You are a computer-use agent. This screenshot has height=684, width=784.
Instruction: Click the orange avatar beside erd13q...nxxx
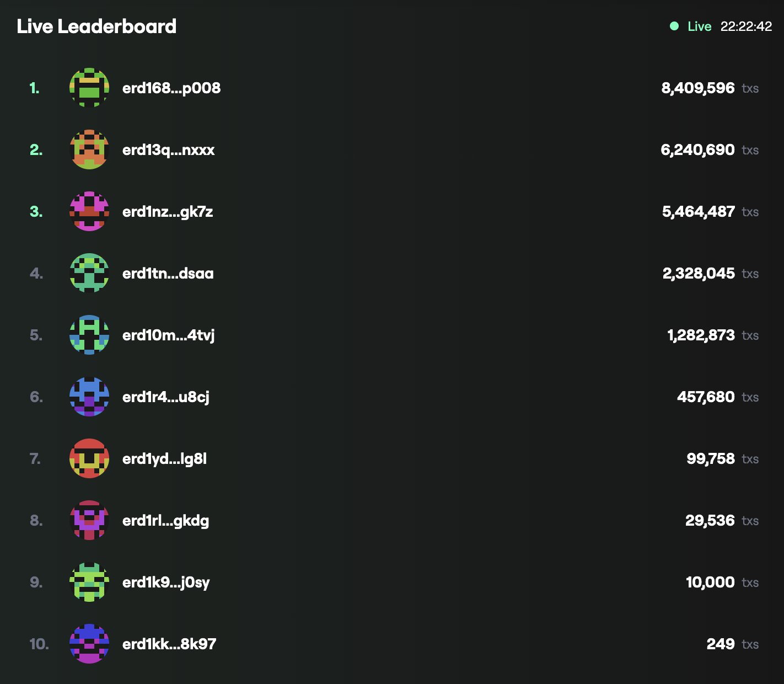pos(89,149)
